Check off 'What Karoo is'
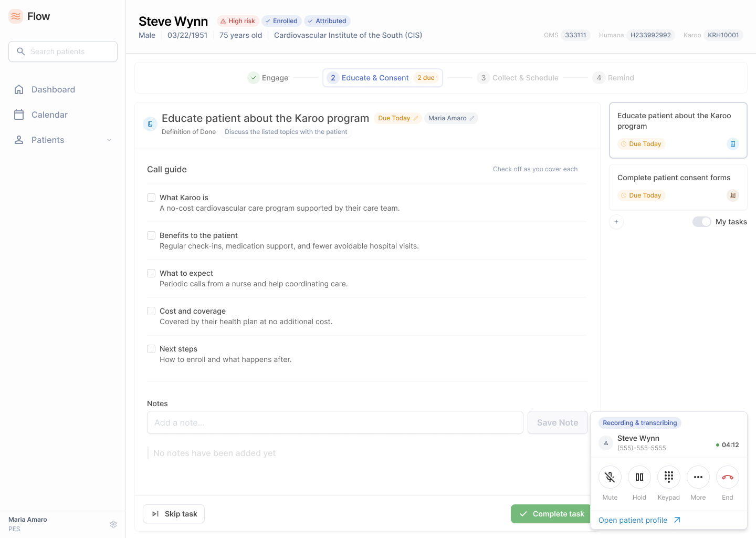Viewport: 756px width, 538px height. (151, 198)
